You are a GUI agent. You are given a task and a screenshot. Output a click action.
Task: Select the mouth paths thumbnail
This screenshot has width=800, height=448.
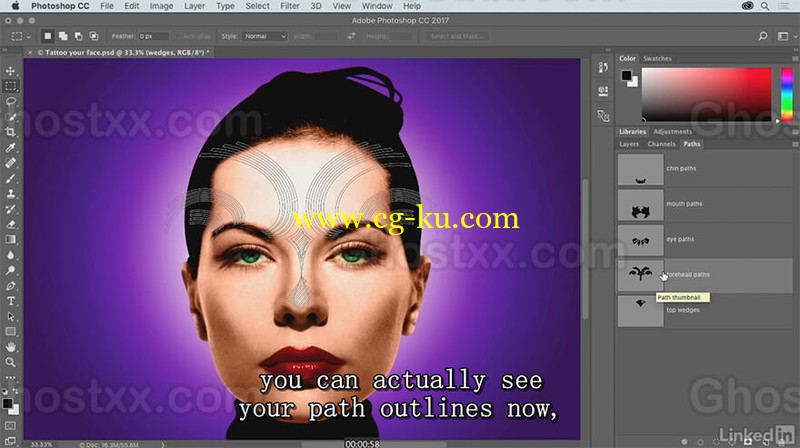pos(640,205)
